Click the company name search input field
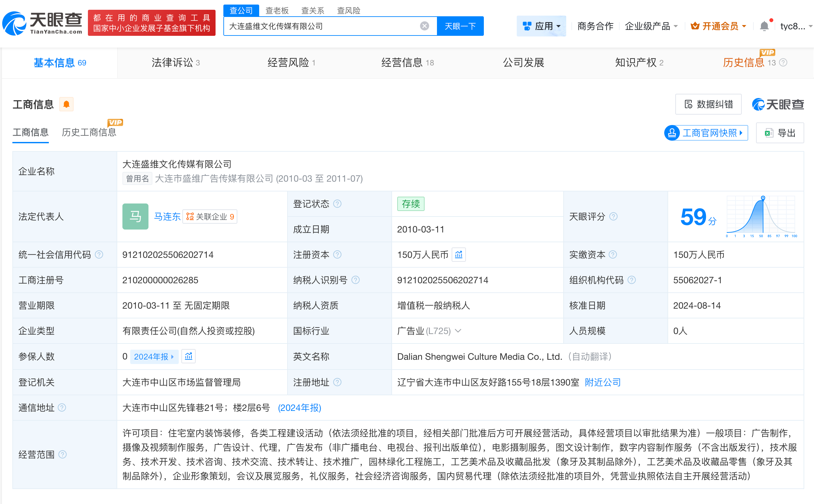This screenshot has width=814, height=504. [320, 26]
